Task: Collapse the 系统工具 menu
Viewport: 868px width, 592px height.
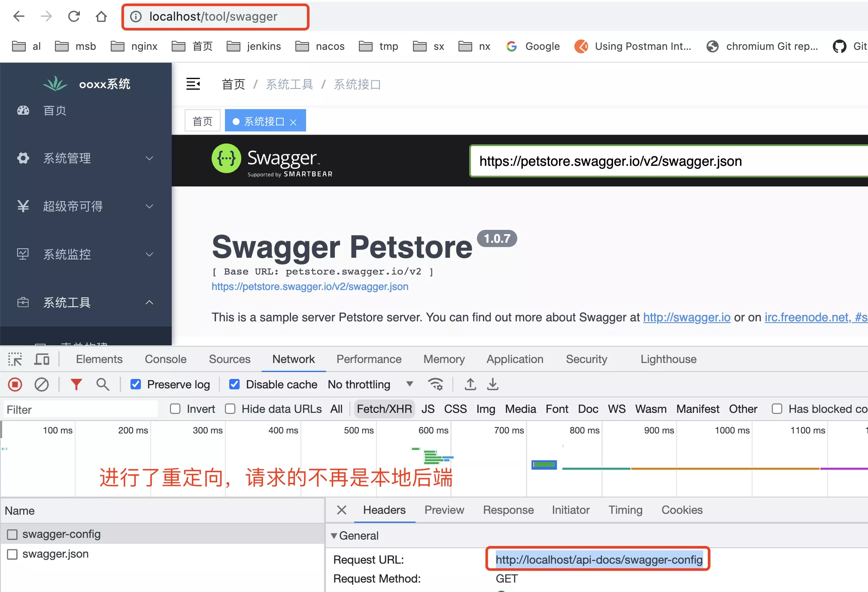Action: [x=86, y=302]
